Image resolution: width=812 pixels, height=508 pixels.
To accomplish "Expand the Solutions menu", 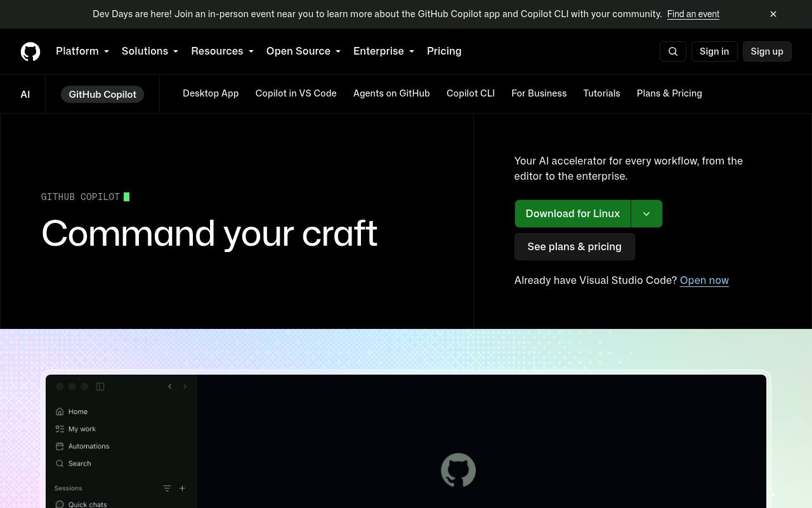I will (150, 51).
